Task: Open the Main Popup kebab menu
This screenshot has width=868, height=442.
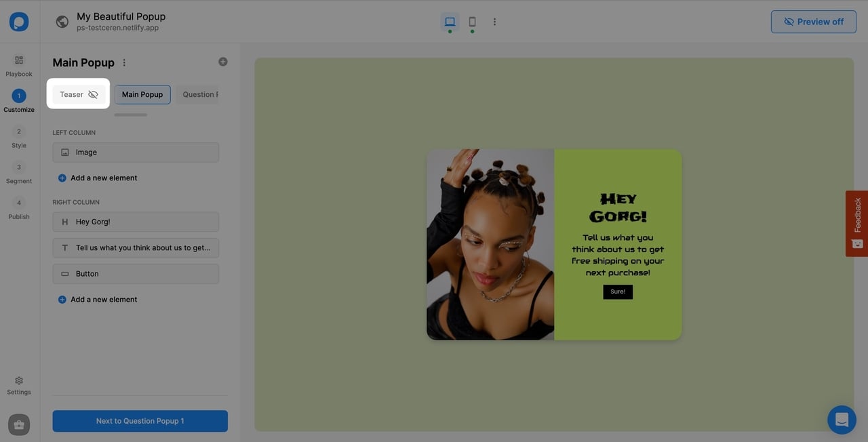Action: pos(124,62)
